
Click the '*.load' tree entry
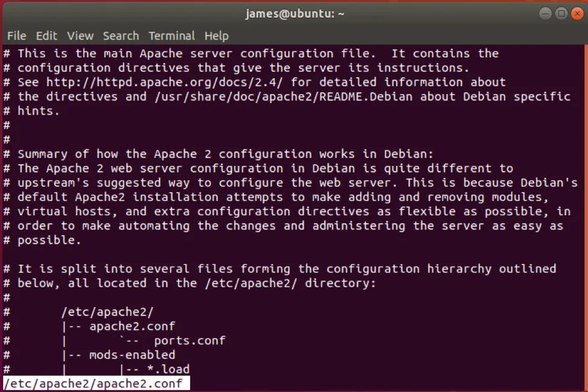168,369
